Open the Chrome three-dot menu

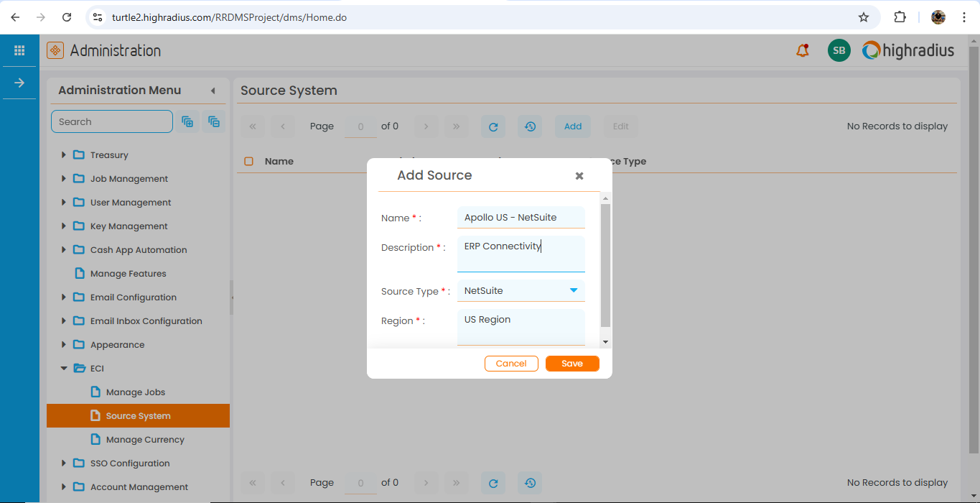tap(964, 17)
